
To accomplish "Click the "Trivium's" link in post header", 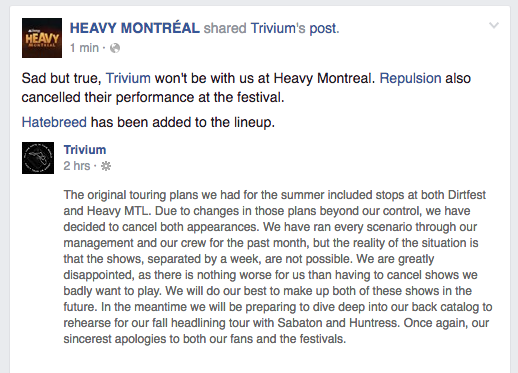I will (278, 28).
